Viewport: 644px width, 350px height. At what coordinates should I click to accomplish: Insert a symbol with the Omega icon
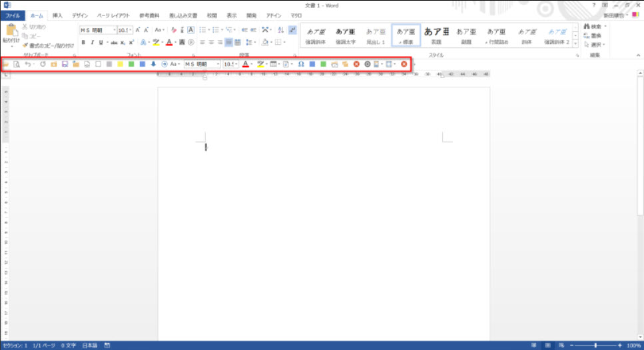[x=301, y=64]
